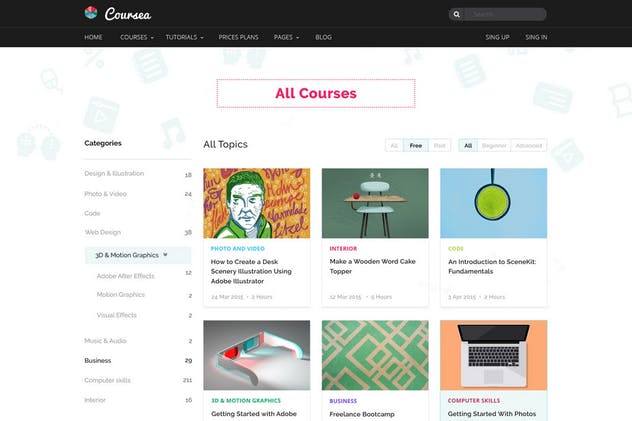Open Make a Wooden Word Cake Topper
The width and height of the screenshot is (632, 421).
coord(372,266)
